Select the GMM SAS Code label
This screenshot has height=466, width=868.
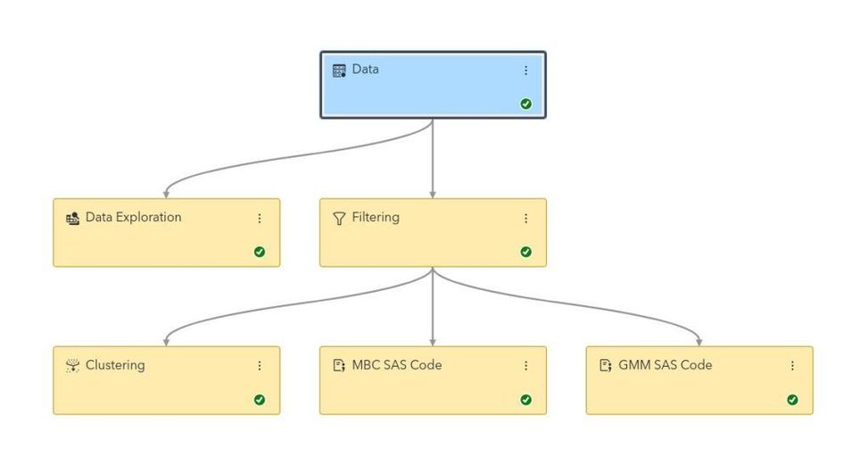665,365
